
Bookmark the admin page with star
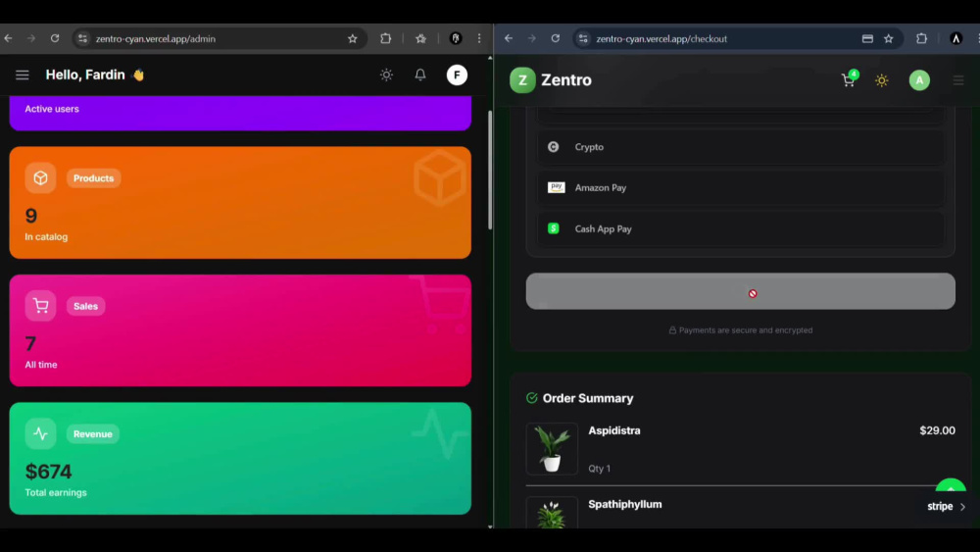point(353,39)
